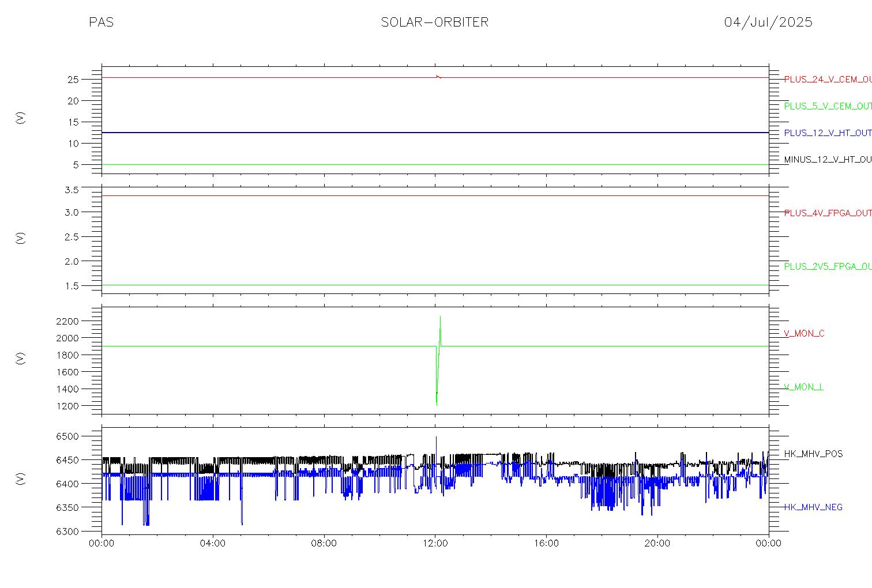Select the PLUS_5_V_CEM_OUT legend label
Image resolution: width=872 pixels, height=588 pixels.
[x=828, y=106]
